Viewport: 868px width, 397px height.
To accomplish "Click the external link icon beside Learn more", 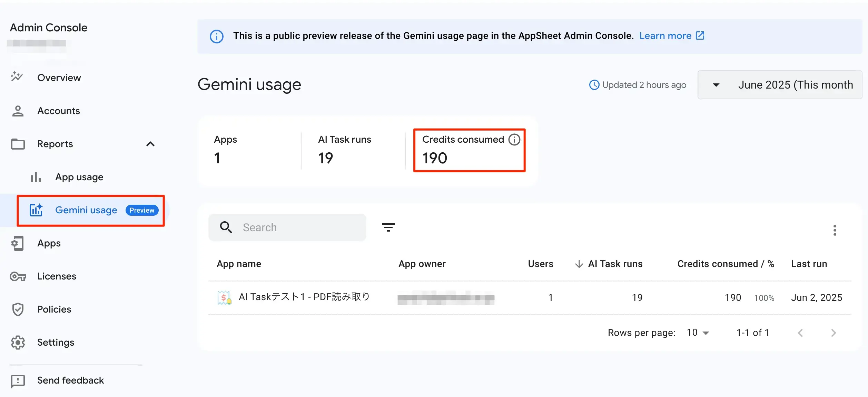I will point(700,35).
